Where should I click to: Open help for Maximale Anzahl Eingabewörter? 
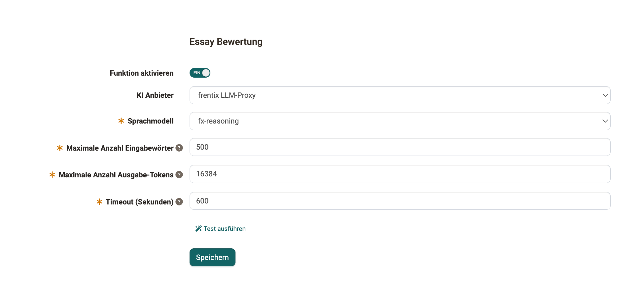coord(179,148)
